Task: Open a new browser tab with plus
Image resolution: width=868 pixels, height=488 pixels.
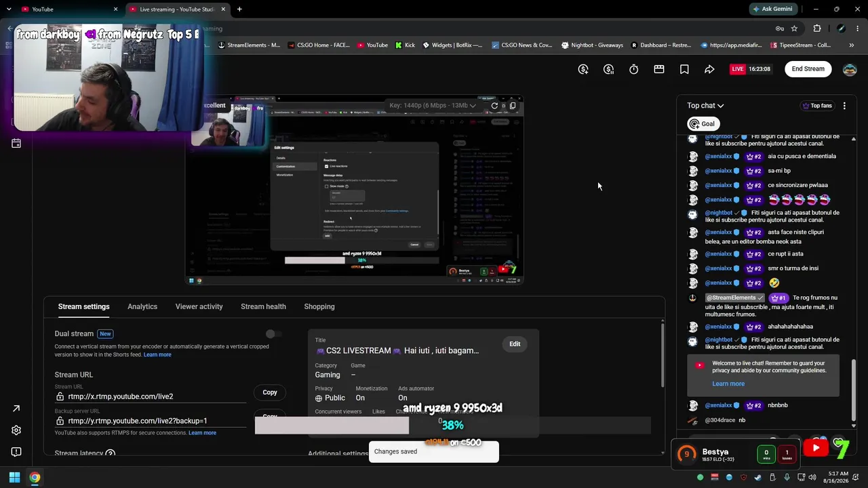Action: (x=239, y=9)
